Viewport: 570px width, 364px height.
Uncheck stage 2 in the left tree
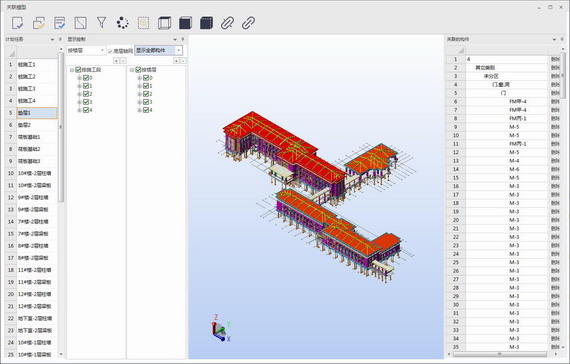coord(86,94)
